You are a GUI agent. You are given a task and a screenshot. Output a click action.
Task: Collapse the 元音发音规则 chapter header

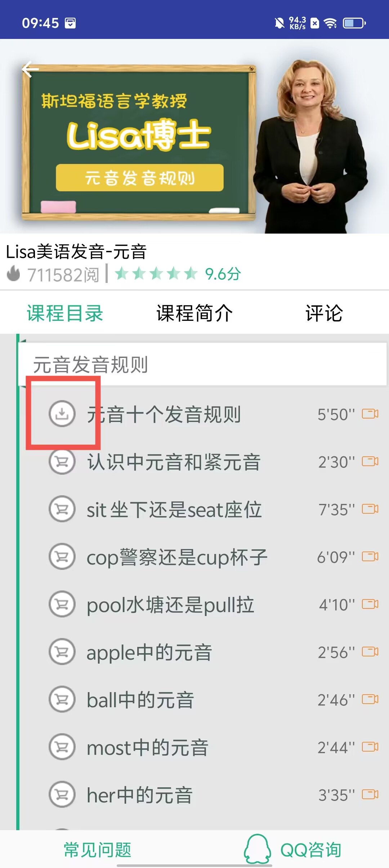coord(202,364)
